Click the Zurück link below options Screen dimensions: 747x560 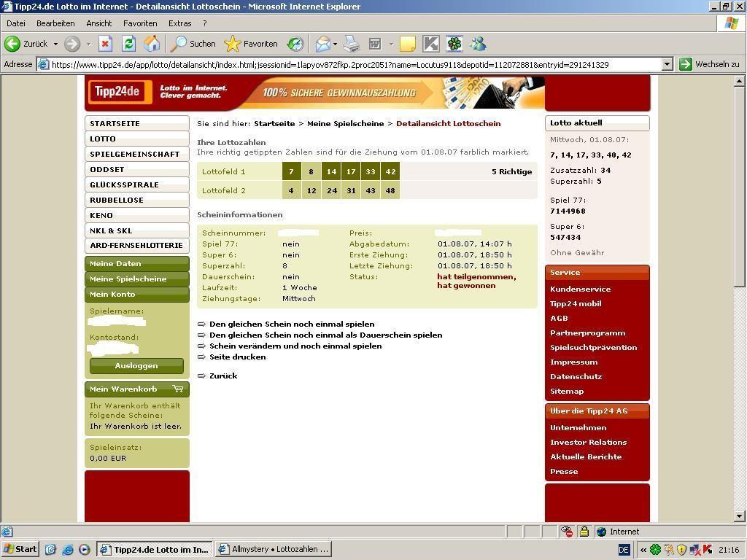[223, 376]
